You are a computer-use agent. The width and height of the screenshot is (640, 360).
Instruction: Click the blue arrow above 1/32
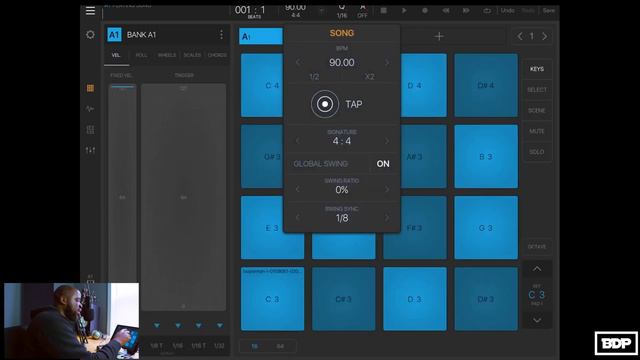coord(220,325)
